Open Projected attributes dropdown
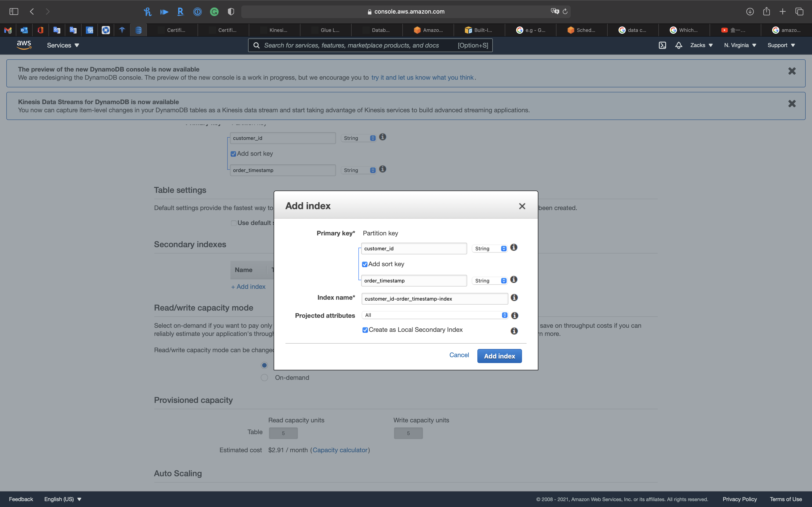812x507 pixels. pyautogui.click(x=435, y=315)
